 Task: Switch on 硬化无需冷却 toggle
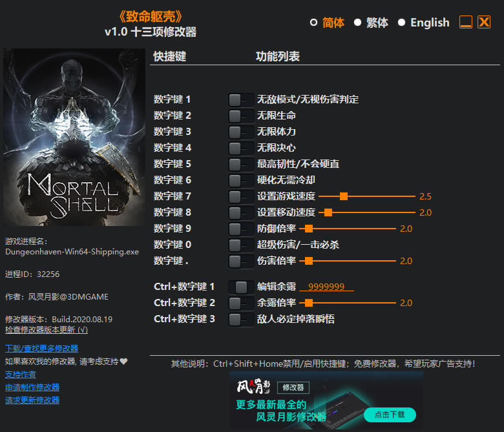point(240,180)
